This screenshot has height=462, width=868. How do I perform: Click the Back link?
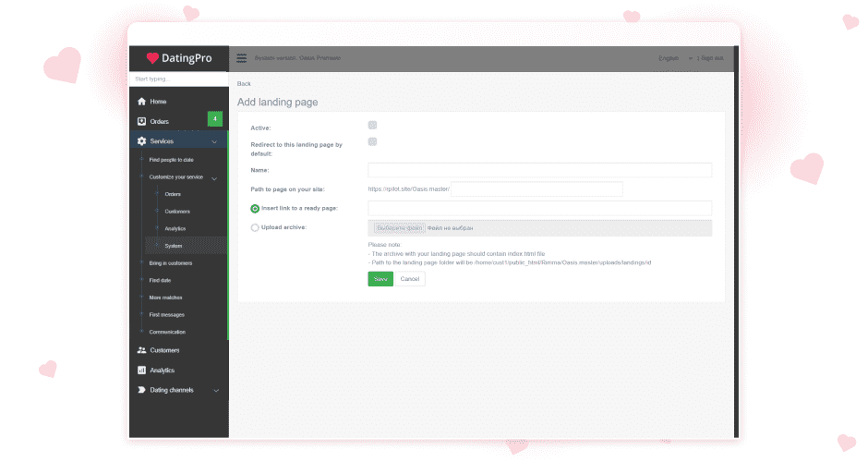[x=244, y=84]
